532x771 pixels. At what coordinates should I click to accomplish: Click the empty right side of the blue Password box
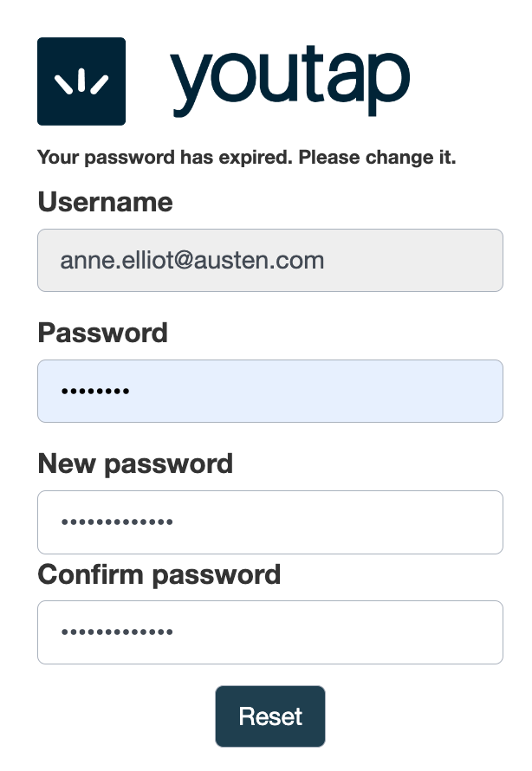tap(390, 391)
